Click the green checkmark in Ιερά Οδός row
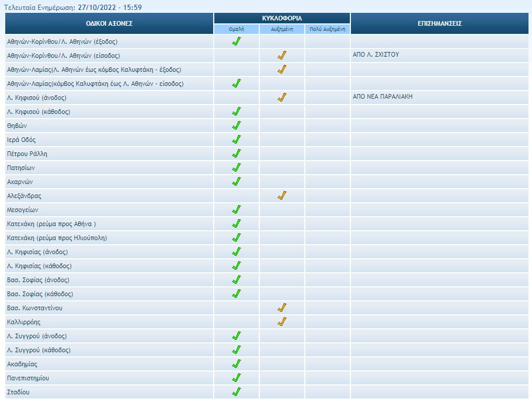The width and height of the screenshot is (532, 399). [x=237, y=140]
